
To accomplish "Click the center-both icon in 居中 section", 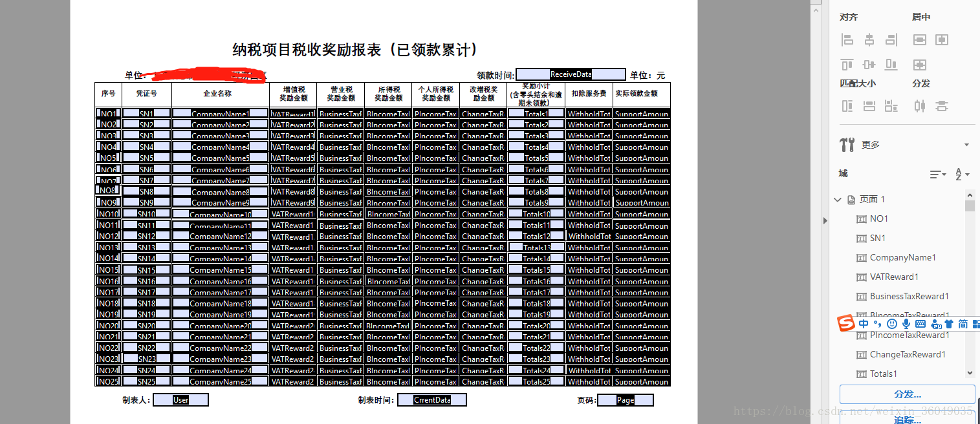I will (x=919, y=65).
